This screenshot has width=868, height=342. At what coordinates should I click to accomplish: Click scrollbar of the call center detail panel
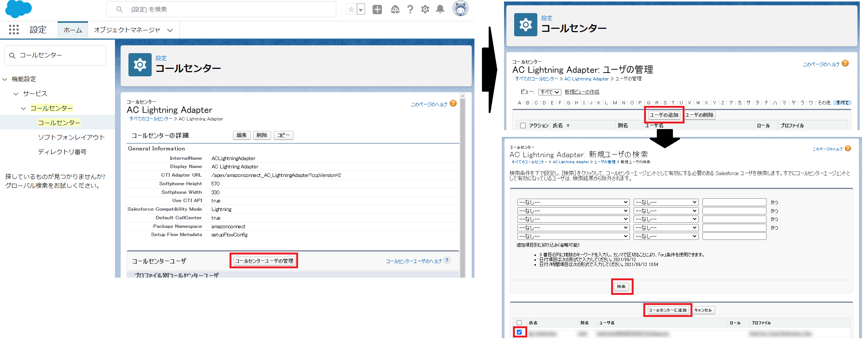click(x=462, y=185)
